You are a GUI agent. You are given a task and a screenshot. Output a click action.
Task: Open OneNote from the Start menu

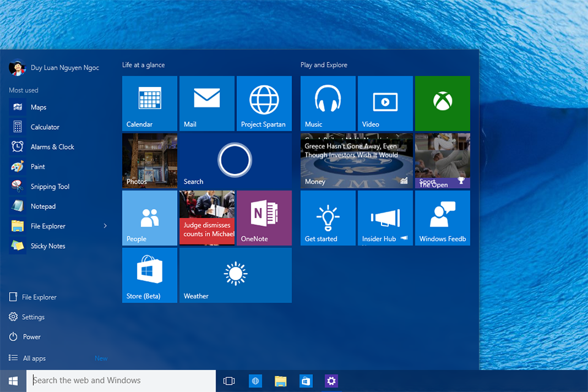(x=264, y=218)
